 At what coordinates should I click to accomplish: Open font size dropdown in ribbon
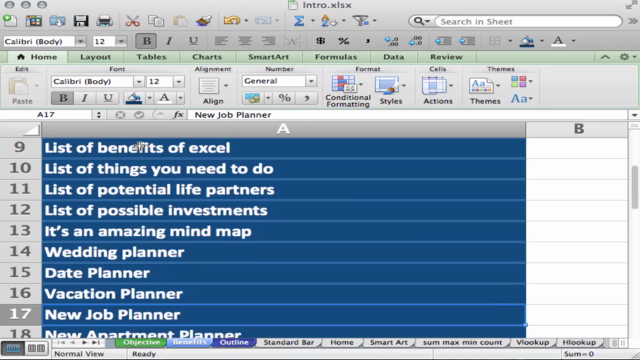pyautogui.click(x=179, y=82)
